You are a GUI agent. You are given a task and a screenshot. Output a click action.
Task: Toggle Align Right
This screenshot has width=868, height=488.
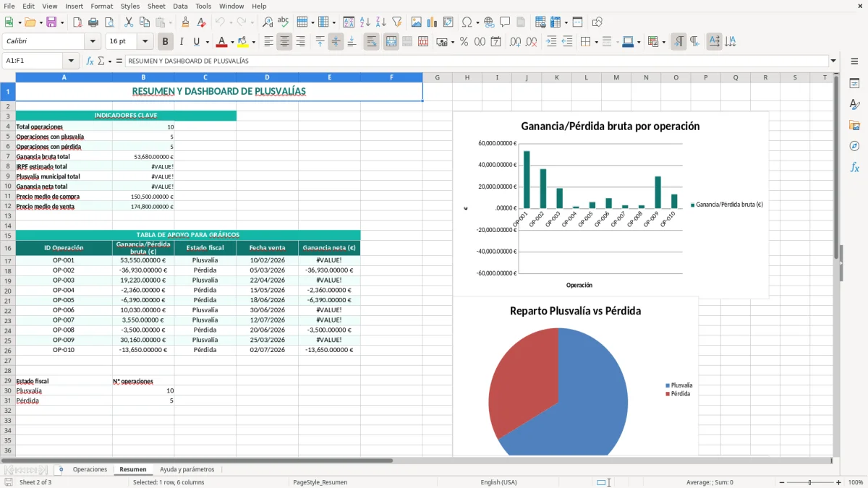(x=300, y=42)
